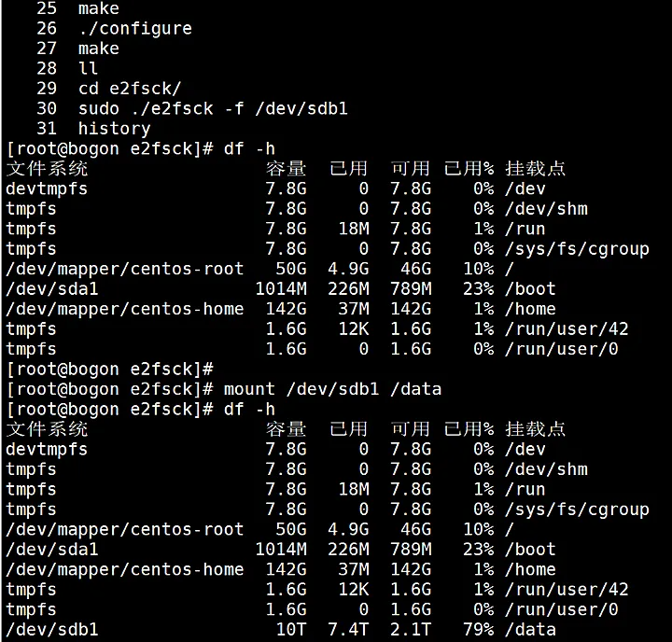The width and height of the screenshot is (672, 642).
Task: Click the 10T capacity value
Action: point(291,629)
